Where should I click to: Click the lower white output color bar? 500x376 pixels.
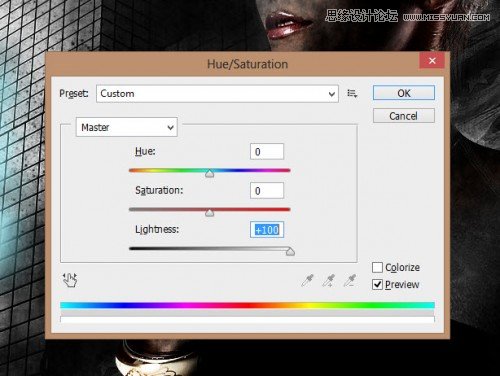coord(247,319)
